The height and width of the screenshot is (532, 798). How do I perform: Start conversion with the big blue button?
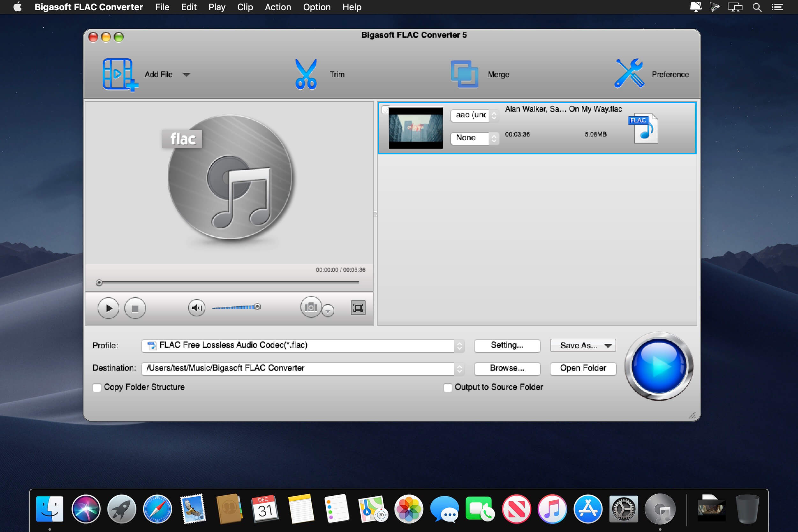click(659, 366)
